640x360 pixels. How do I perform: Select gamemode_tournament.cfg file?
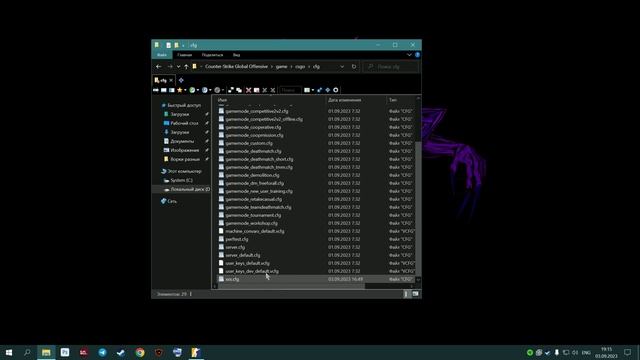point(253,215)
